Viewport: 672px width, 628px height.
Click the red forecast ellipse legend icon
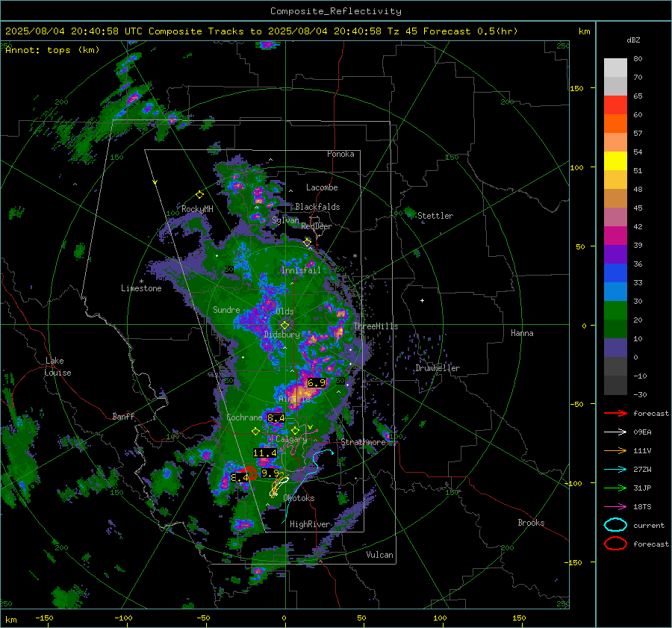615,544
